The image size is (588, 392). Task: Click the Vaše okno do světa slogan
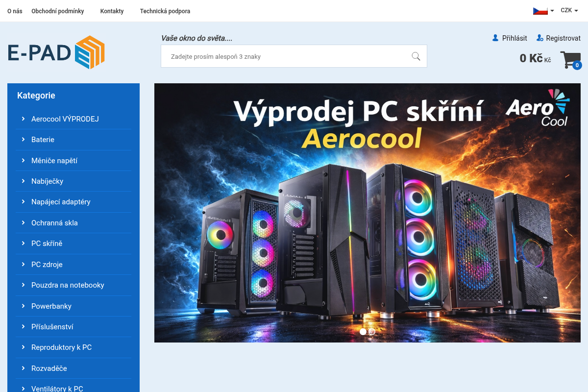pos(196,38)
